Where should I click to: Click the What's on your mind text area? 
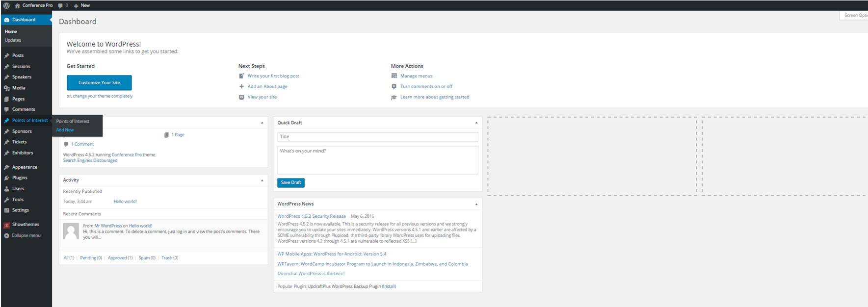point(378,160)
